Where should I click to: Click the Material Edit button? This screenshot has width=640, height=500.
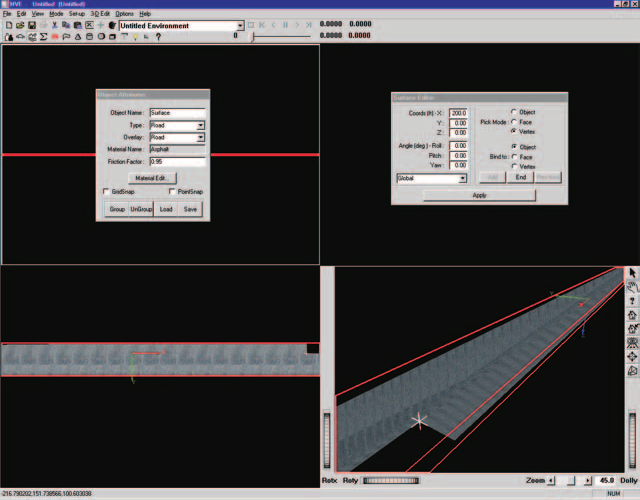pyautogui.click(x=152, y=178)
